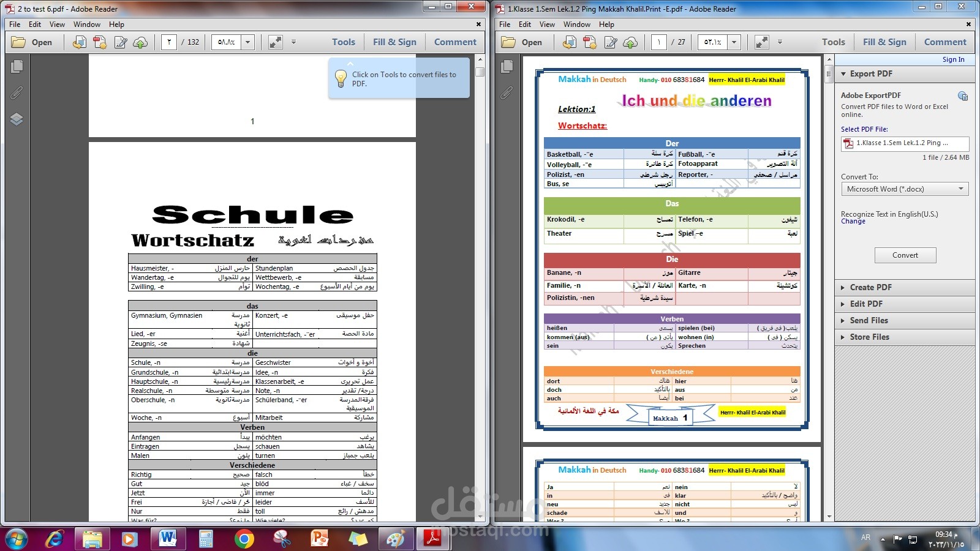Open Convert To Microsoft Word dropdown

[x=905, y=189]
